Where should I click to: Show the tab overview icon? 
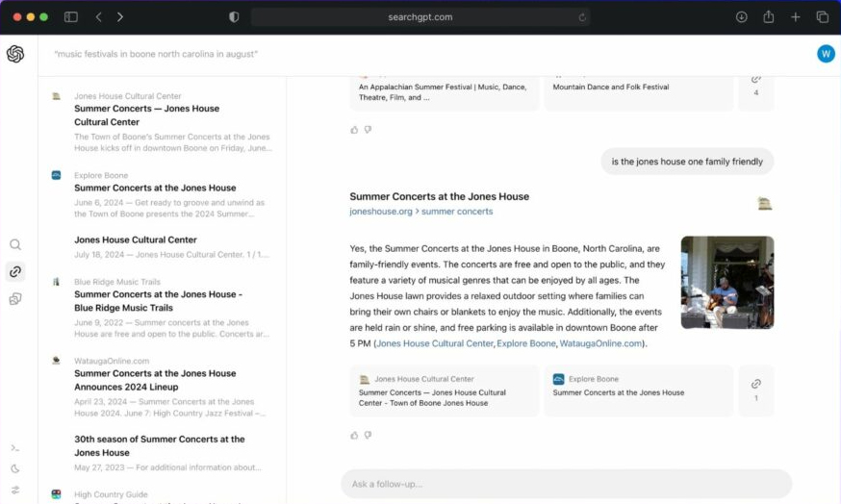click(822, 17)
